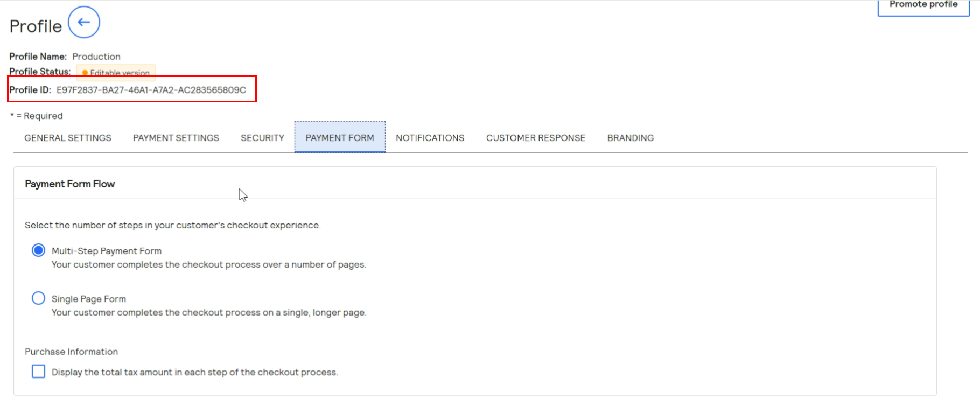Viewport: 980px width, 399px height.
Task: Choose the Single Page Form radio button
Action: click(x=38, y=298)
